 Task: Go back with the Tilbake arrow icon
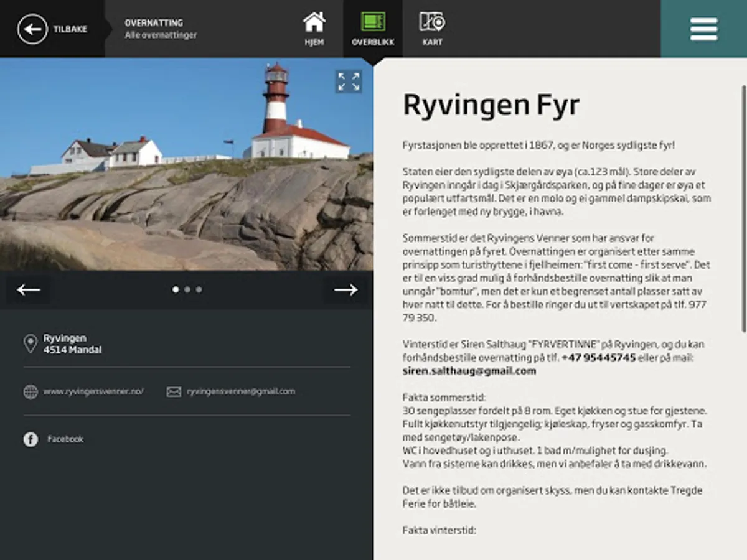coord(32,29)
